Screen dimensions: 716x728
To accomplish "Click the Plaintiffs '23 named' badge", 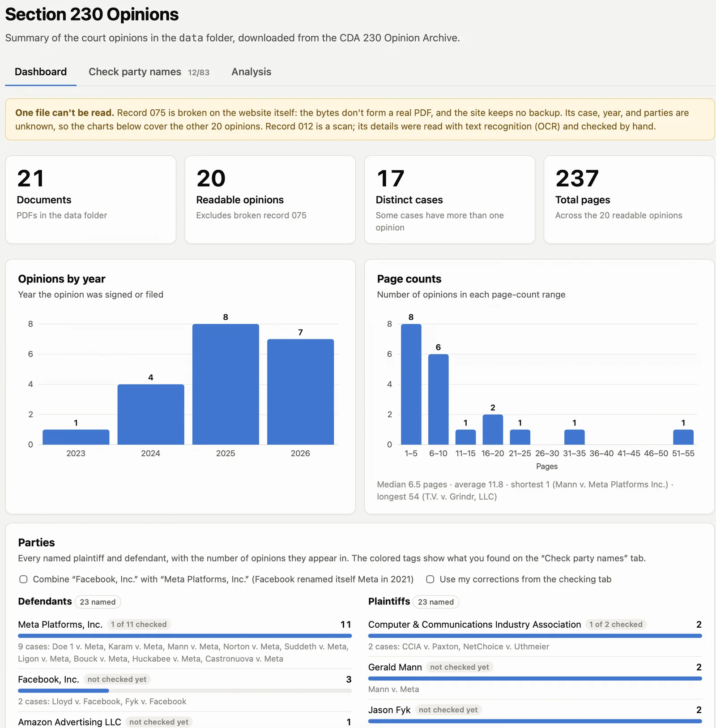I will tap(435, 602).
